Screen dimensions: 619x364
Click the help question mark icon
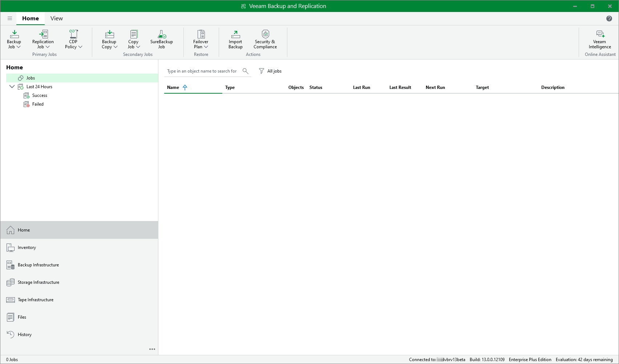tap(609, 19)
